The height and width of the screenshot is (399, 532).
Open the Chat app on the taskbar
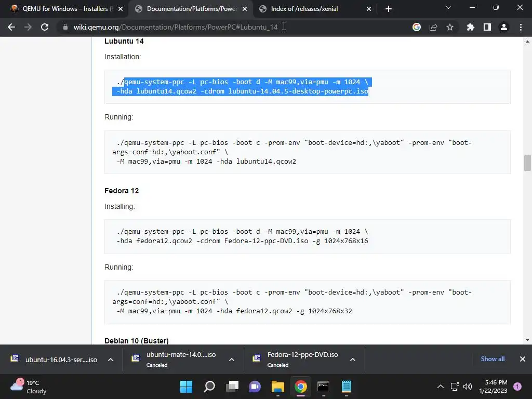[255, 387]
